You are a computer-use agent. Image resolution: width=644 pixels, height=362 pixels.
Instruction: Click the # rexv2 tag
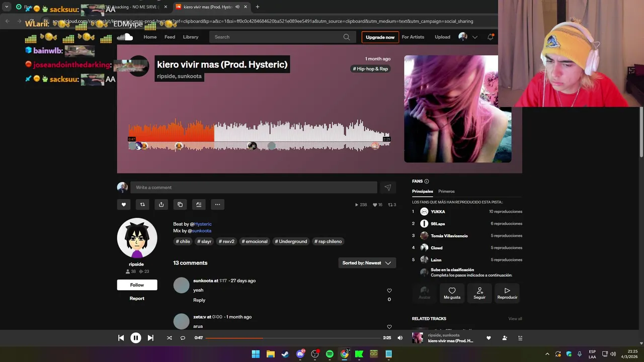coord(226,241)
